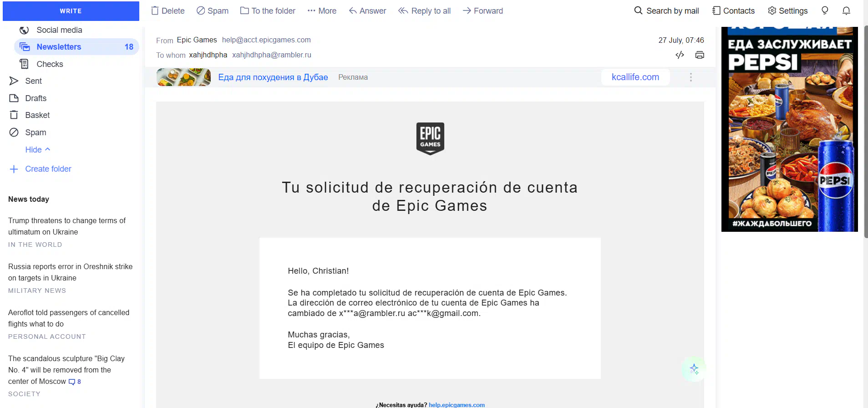Click the 'MILITARY NEWS' category label
868x408 pixels.
tap(37, 291)
